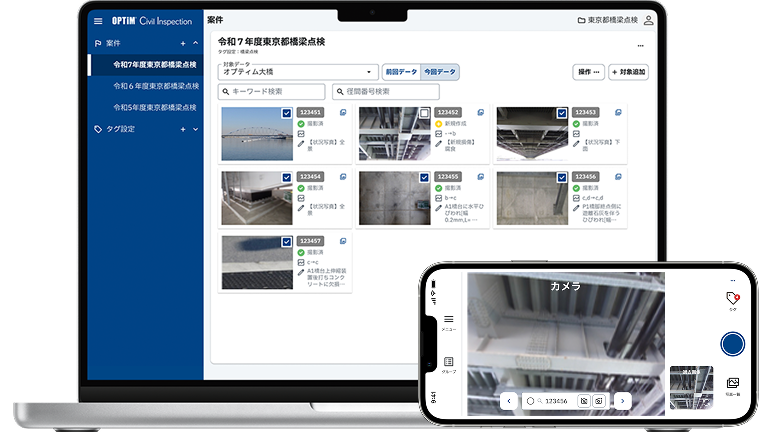Open the hamburger menu beside OPTiM logo
This screenshot has height=432, width=761.
98,21
